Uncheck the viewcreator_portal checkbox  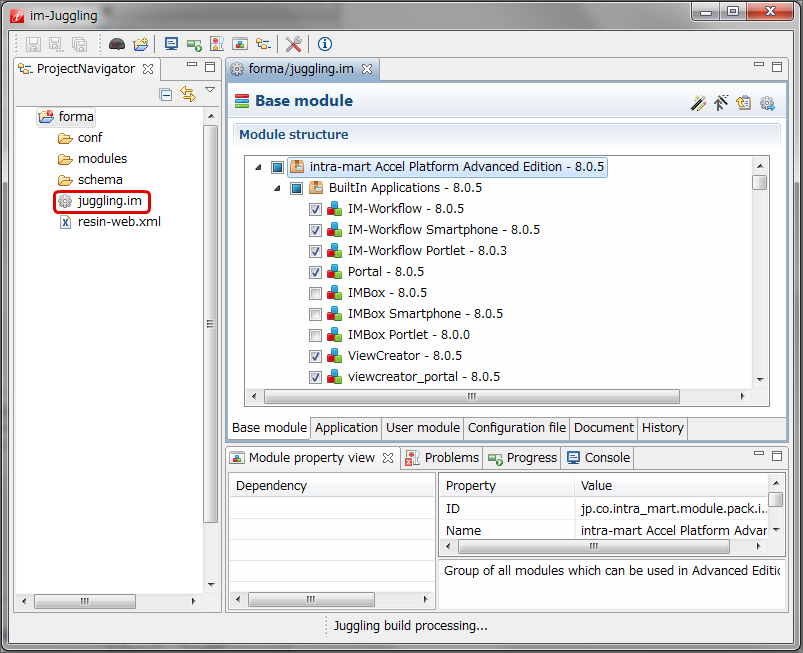point(315,377)
